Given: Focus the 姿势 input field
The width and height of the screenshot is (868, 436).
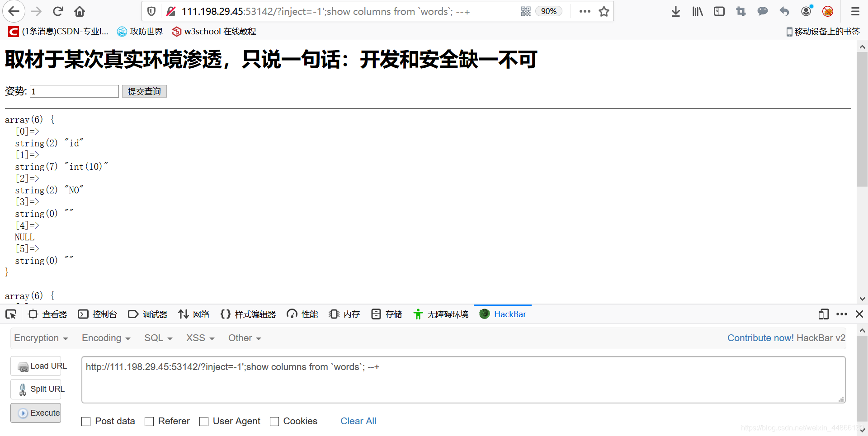Looking at the screenshot, I should tap(74, 91).
